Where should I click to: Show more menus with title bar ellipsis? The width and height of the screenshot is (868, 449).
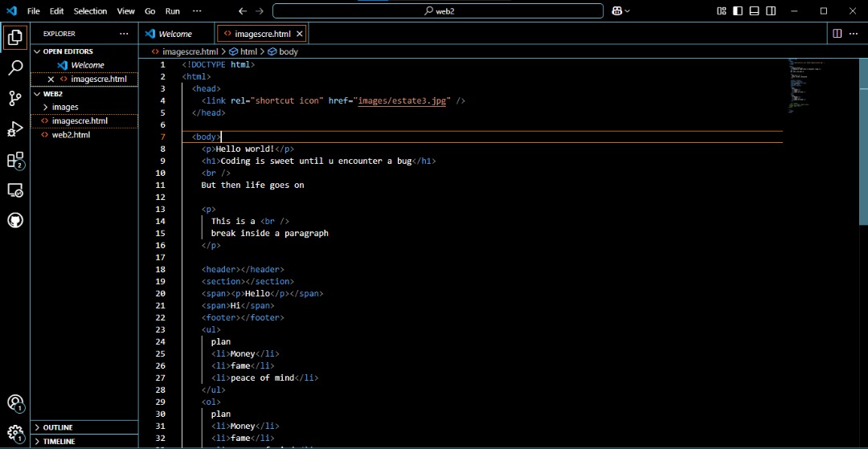click(197, 11)
